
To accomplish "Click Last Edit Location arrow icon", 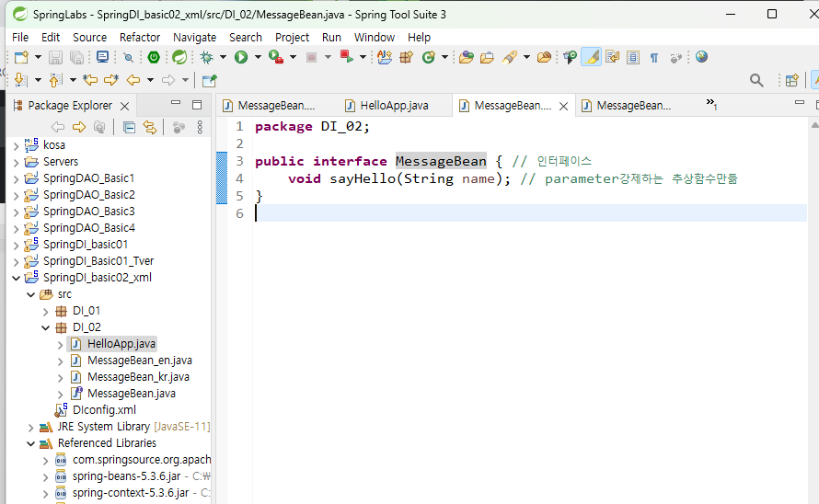I will coord(90,80).
